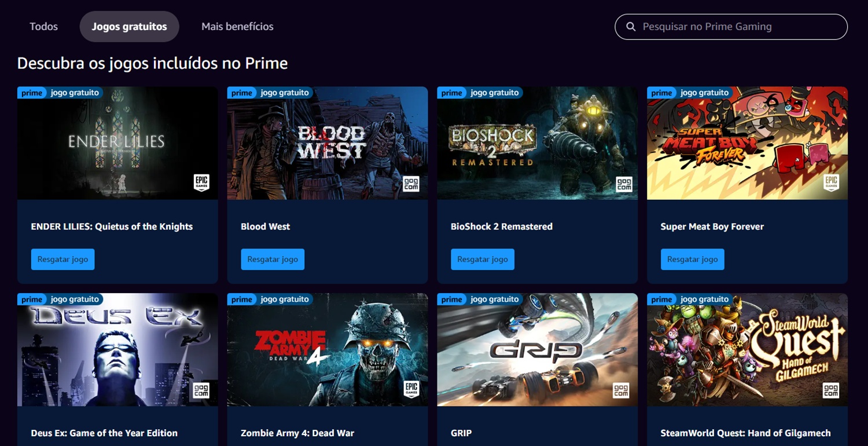Click the SteamWorld Quest: Hand of Gilgamech title
The height and width of the screenshot is (446, 868).
[x=746, y=433]
